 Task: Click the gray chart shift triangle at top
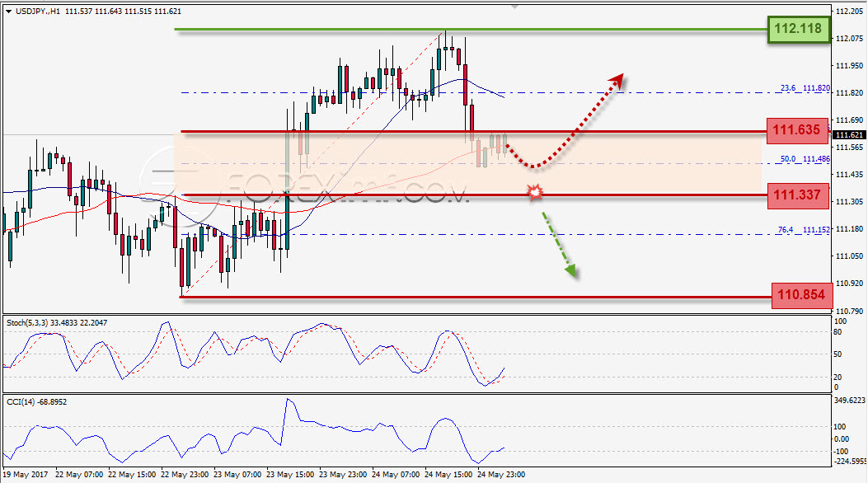tap(515, 7)
